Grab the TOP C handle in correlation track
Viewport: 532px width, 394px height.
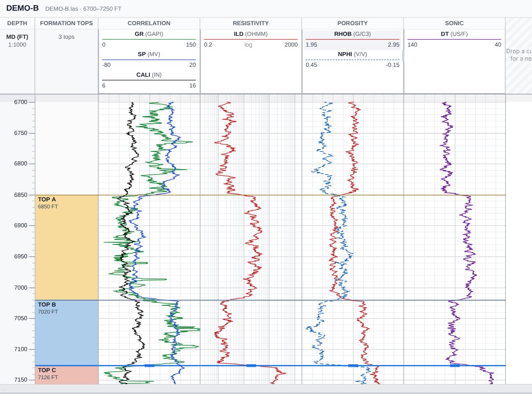click(x=149, y=366)
